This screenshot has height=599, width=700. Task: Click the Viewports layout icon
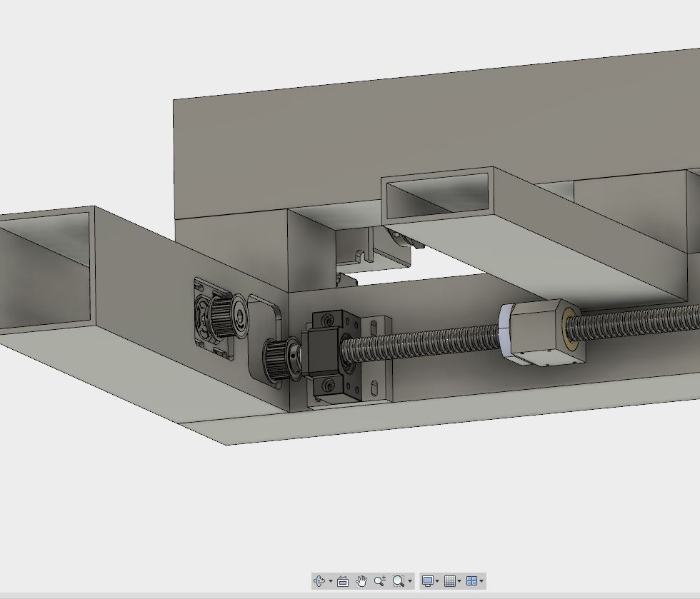(x=471, y=581)
